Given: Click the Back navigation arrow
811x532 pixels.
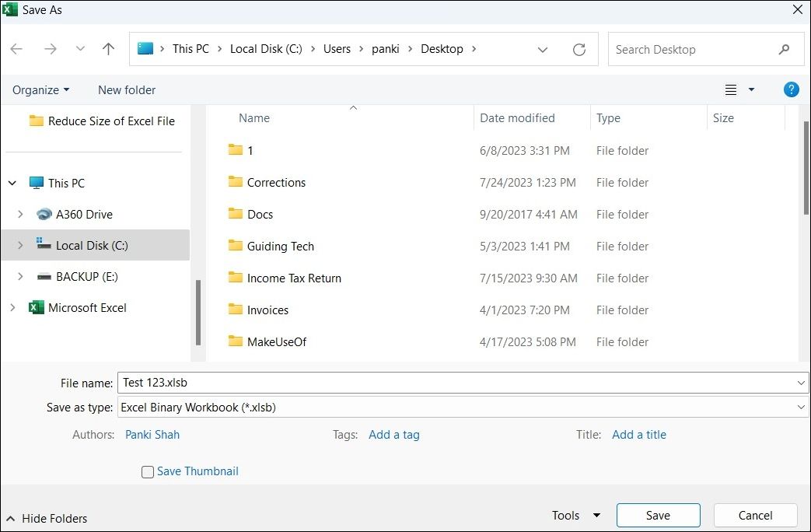Looking at the screenshot, I should [x=16, y=49].
